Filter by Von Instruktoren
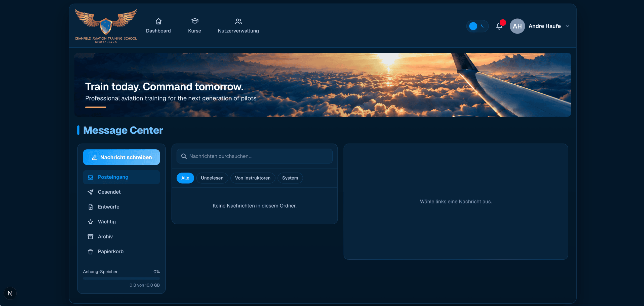This screenshot has width=644, height=306. coord(253,178)
